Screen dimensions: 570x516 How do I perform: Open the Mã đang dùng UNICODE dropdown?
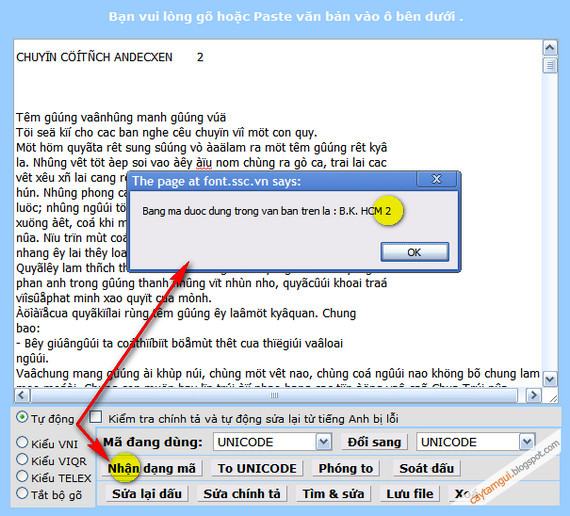[x=272, y=442]
